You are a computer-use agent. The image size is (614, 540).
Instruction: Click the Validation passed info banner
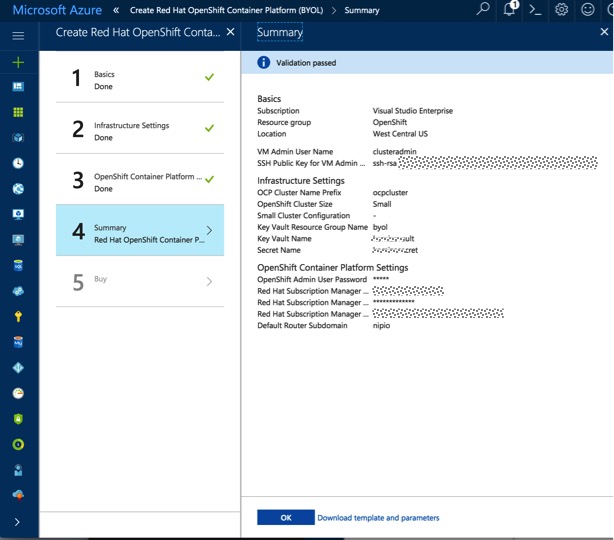(x=427, y=63)
